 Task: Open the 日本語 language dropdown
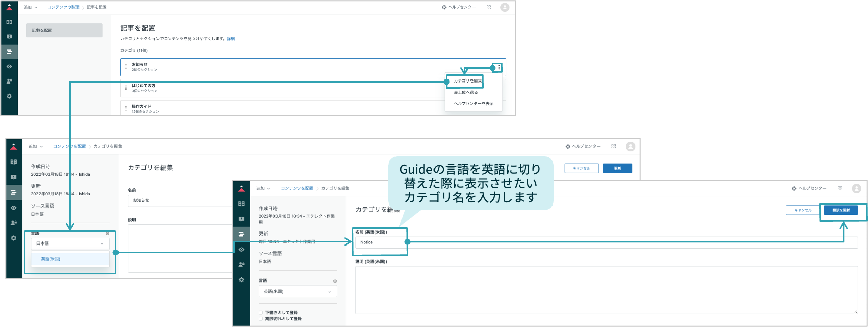coord(70,243)
